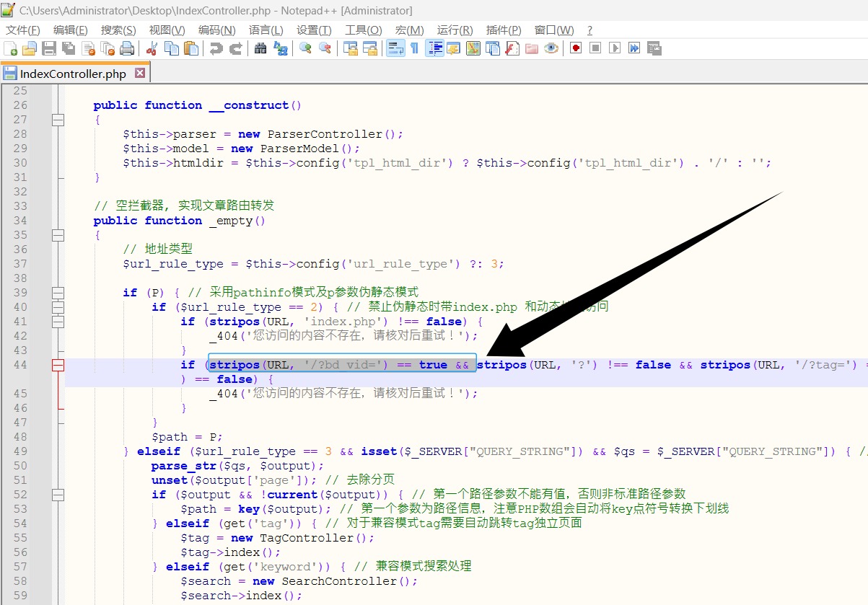The height and width of the screenshot is (605, 868).
Task: Open Find with binoculars icon
Action: 260,48
